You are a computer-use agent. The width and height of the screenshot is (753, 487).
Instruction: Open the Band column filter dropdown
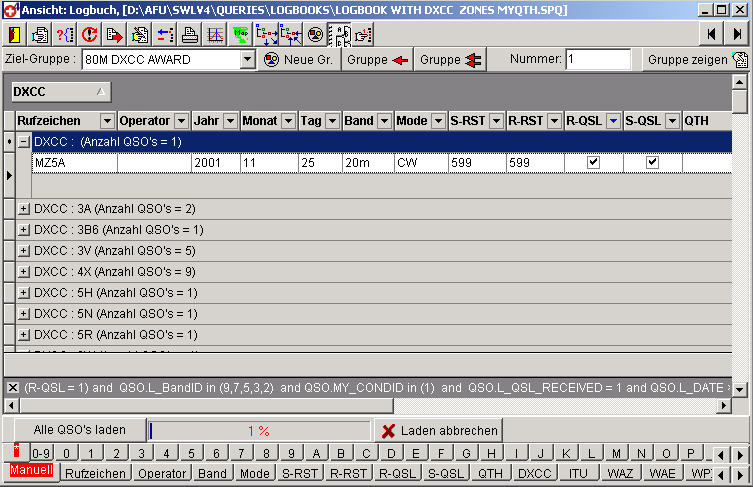[384, 121]
